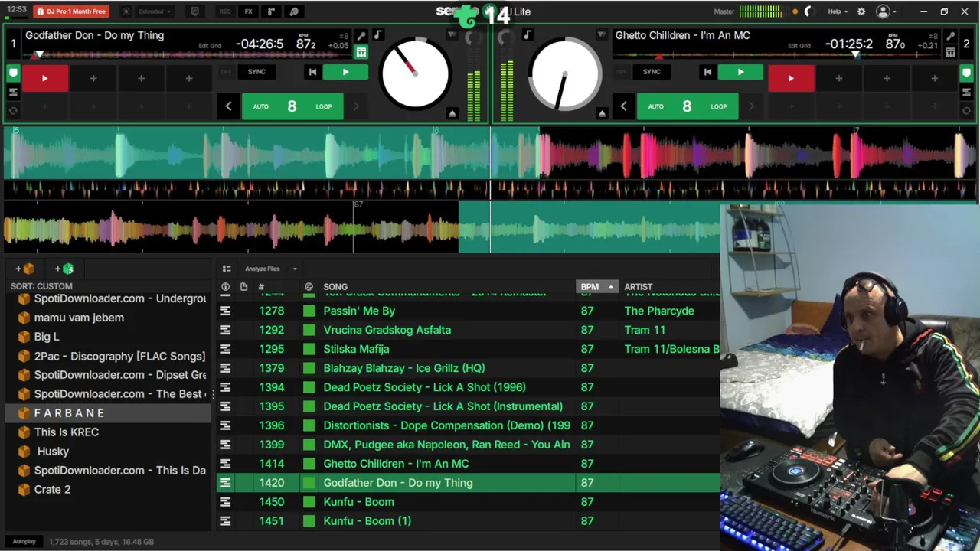Toggle the light theme sun icon

point(126,11)
